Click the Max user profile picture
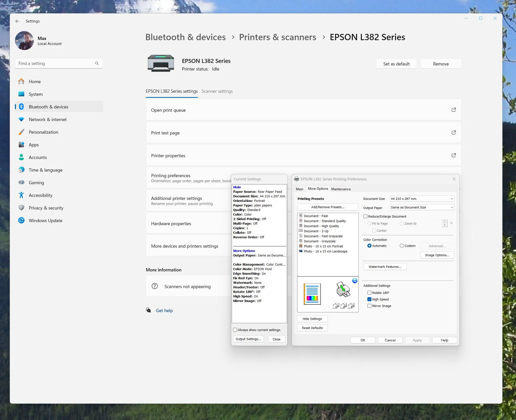 click(x=24, y=40)
